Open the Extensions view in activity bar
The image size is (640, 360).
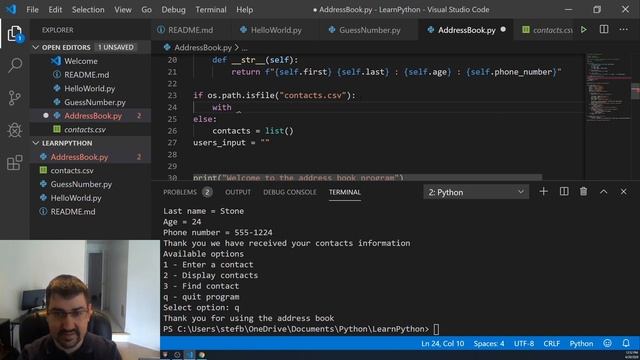click(15, 163)
